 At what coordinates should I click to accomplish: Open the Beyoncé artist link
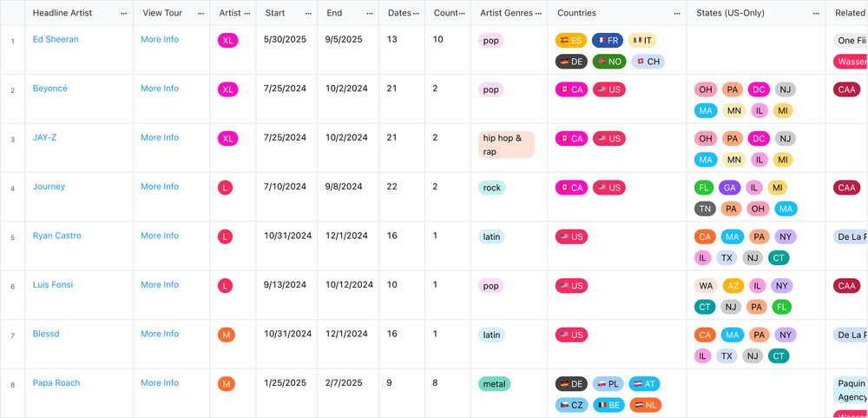[49, 88]
